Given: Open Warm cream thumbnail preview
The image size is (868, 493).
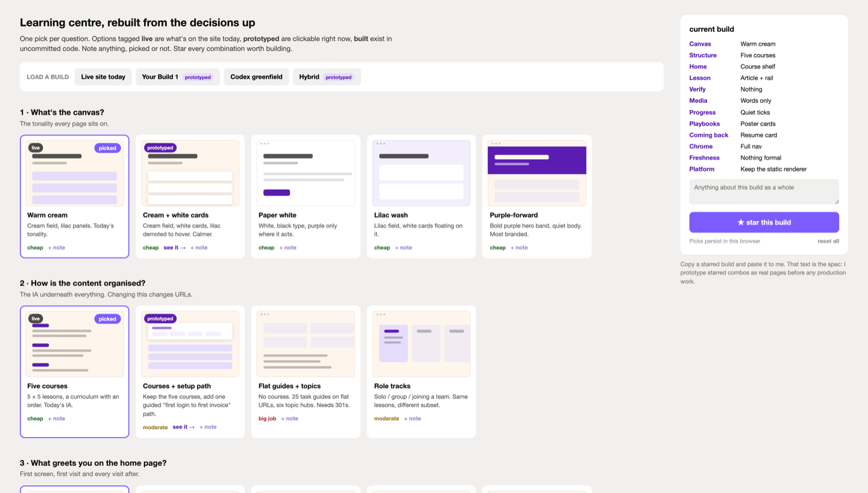Looking at the screenshot, I should (75, 174).
